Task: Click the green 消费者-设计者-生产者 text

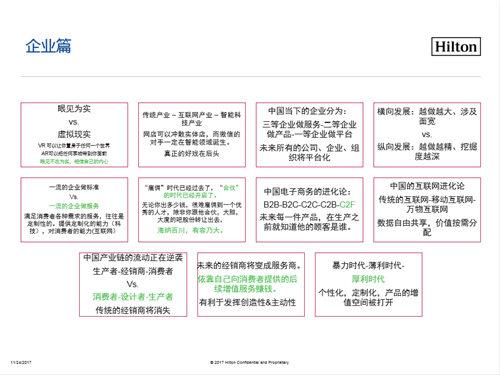Action: [133, 297]
